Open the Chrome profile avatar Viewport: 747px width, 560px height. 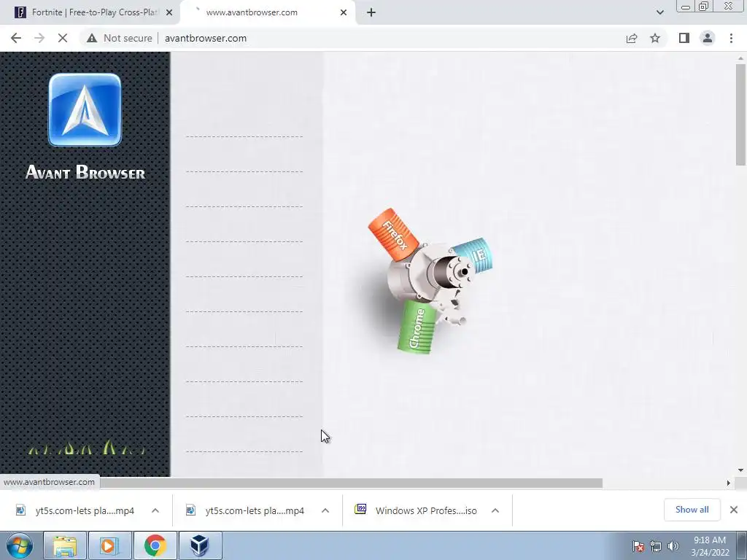708,38
